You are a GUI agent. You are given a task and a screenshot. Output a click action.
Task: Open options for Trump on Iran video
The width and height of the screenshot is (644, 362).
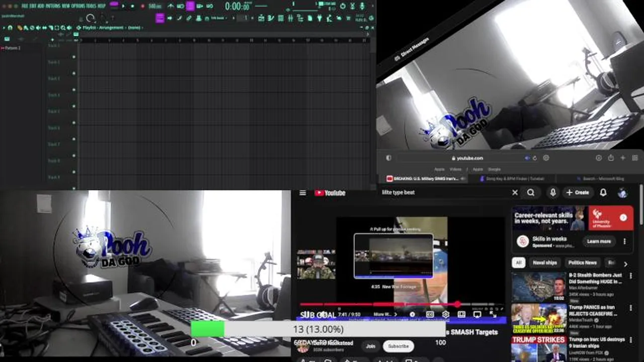[x=631, y=340]
